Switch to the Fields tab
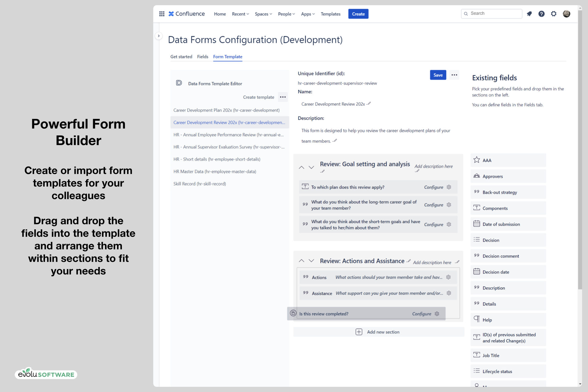 click(202, 57)
